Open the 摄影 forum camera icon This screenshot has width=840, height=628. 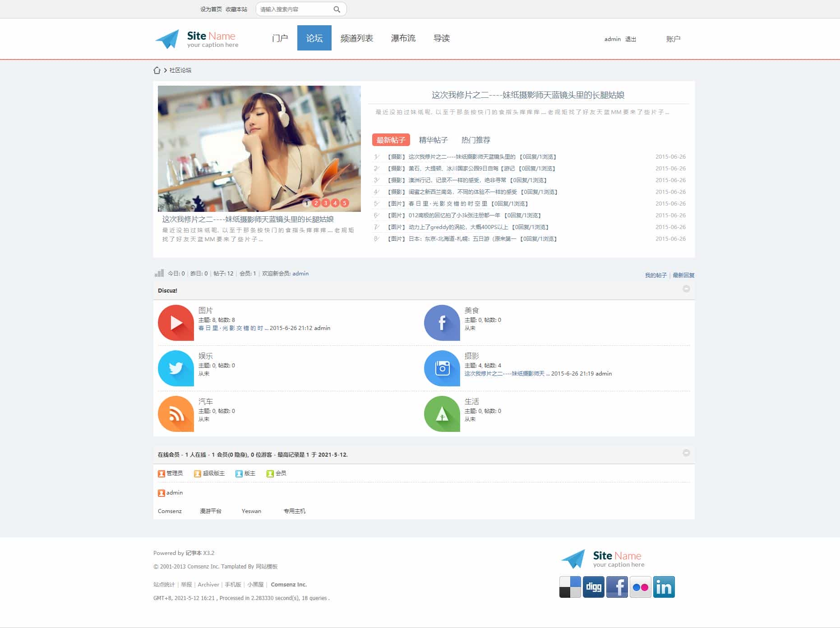point(442,368)
